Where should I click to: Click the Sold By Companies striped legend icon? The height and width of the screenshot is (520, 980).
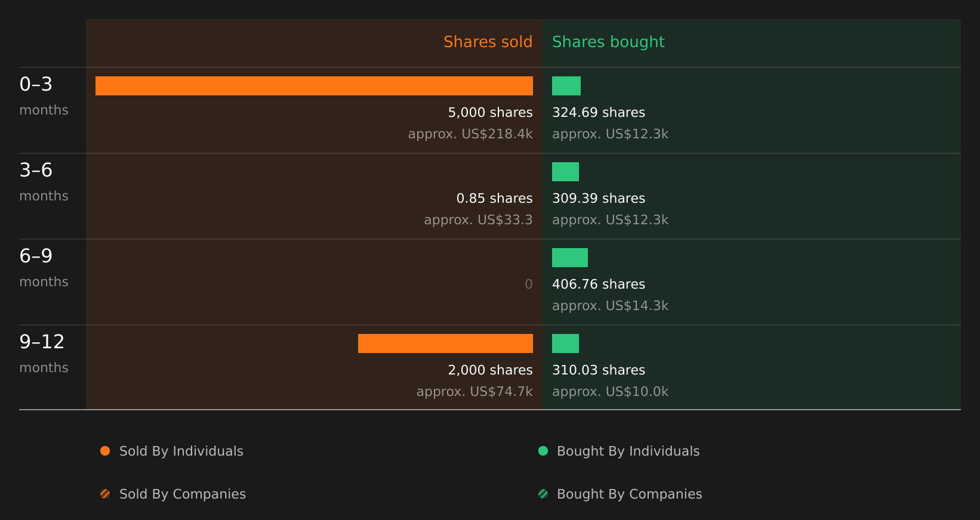105,494
